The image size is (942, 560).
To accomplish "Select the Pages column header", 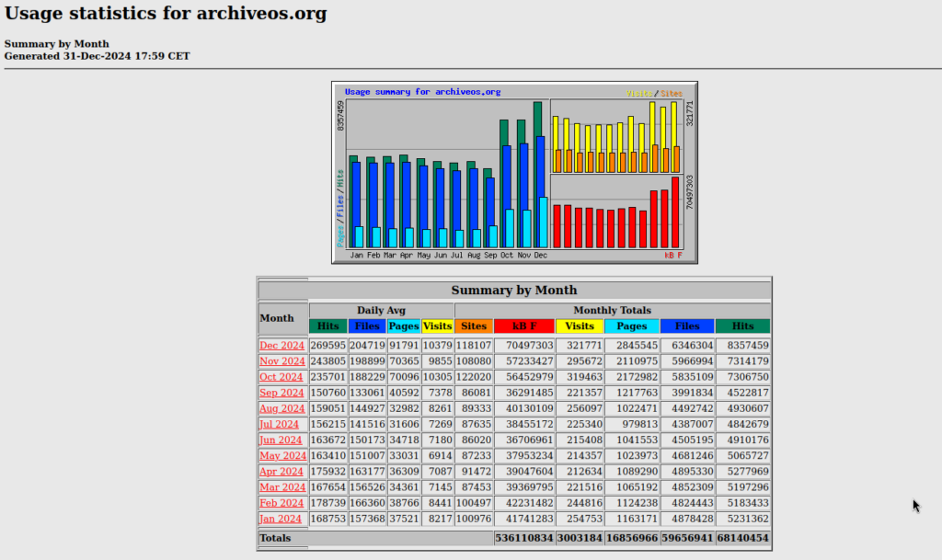I will pyautogui.click(x=404, y=326).
